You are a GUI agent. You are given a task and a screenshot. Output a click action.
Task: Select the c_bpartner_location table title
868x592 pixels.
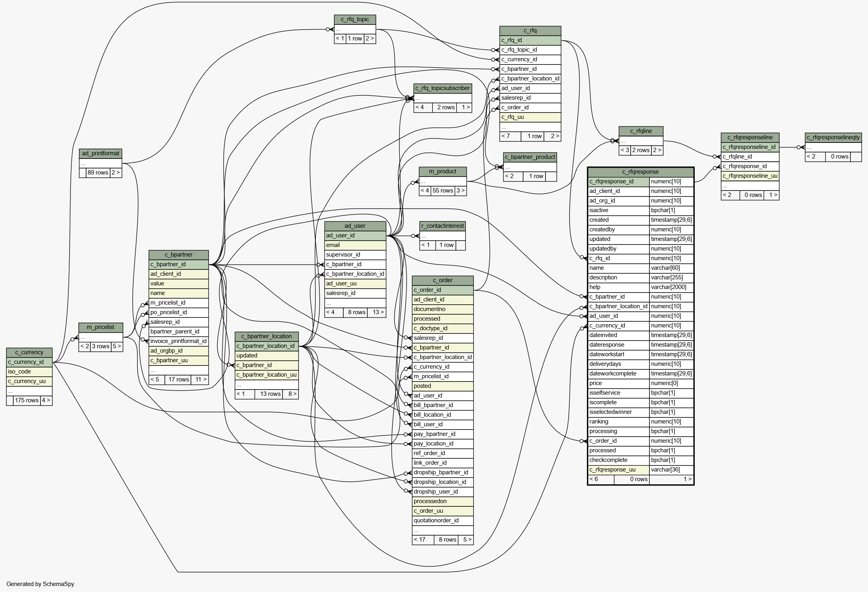click(x=267, y=337)
